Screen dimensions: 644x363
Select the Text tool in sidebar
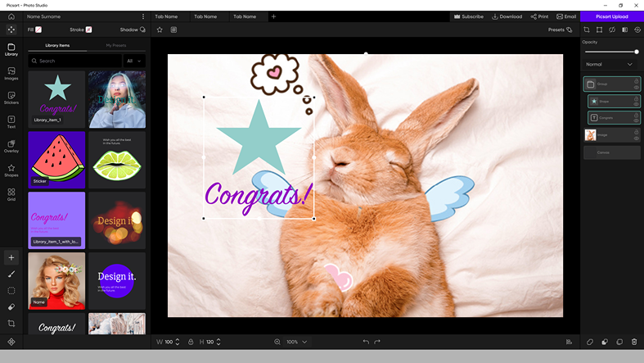pos(11,122)
